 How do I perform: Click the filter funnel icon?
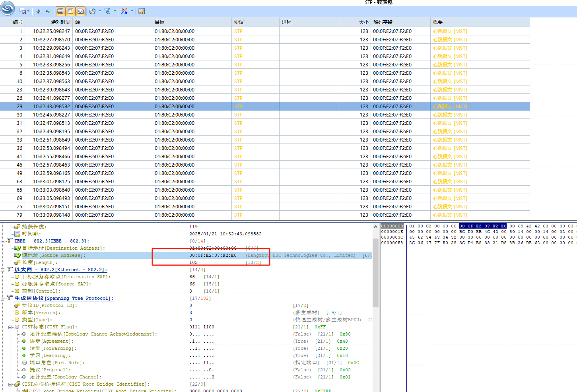pyautogui.click(x=107, y=12)
